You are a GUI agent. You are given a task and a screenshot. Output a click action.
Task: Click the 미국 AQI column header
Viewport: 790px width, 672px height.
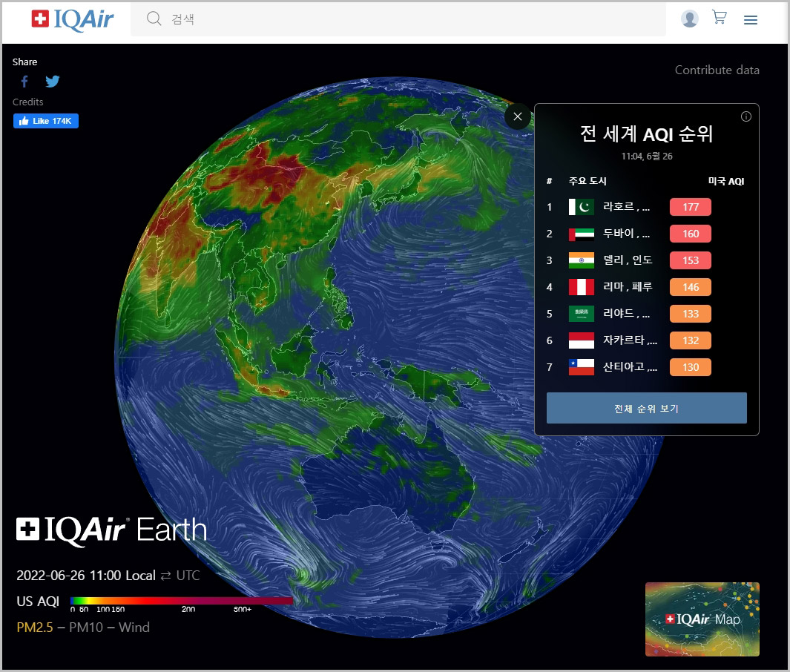726,181
